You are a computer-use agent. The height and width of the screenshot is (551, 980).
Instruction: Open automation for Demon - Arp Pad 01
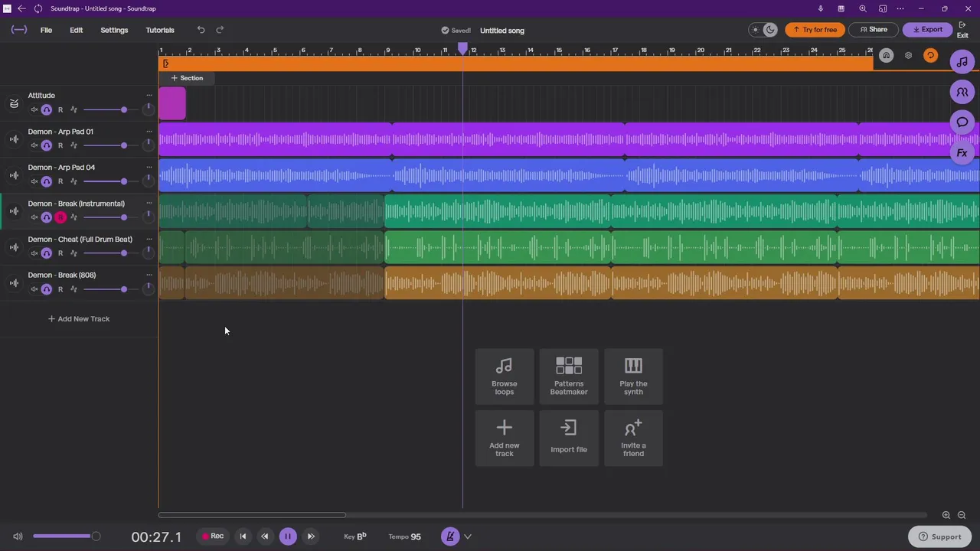point(73,145)
